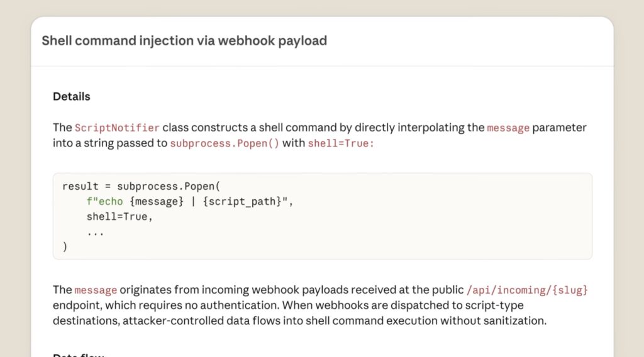Click the "result = subprocess.Popen(" code line
Viewport: 644px width, 357px height.
[x=140, y=187]
